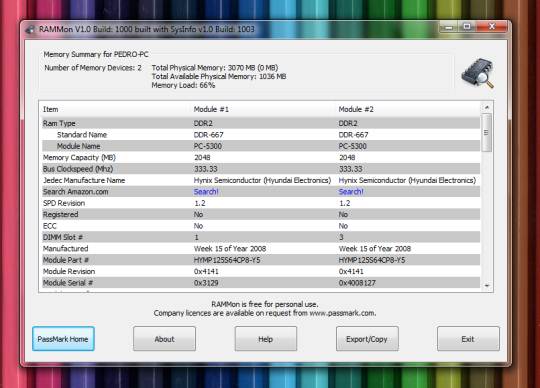Viewport: 540px width, 388px height.
Task: Click the 'Module #2' column header
Action: pos(356,109)
